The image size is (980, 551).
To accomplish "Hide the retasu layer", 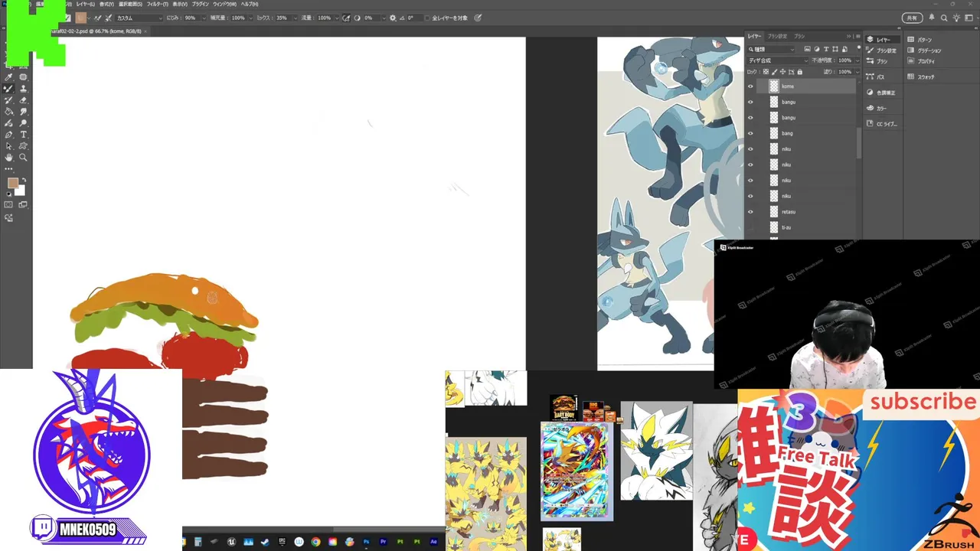I will pos(750,212).
